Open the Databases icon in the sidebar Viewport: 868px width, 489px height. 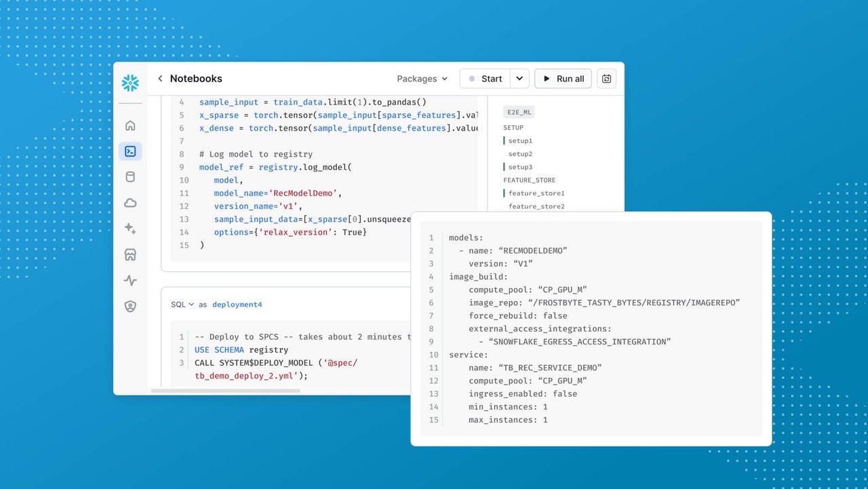(130, 176)
